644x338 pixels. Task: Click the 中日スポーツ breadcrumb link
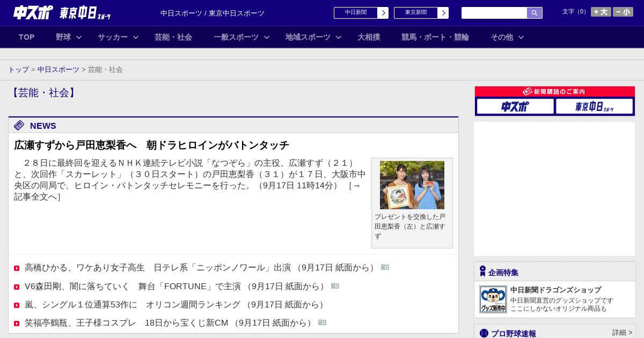(x=58, y=70)
